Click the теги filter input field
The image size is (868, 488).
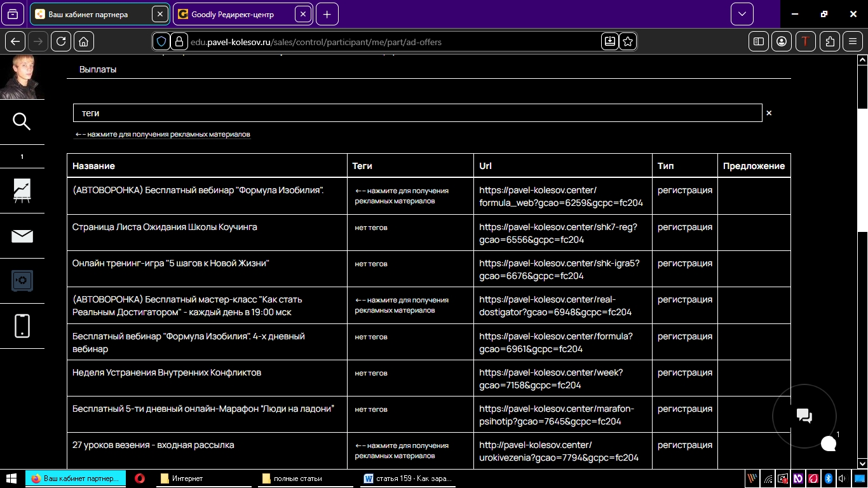click(x=417, y=113)
